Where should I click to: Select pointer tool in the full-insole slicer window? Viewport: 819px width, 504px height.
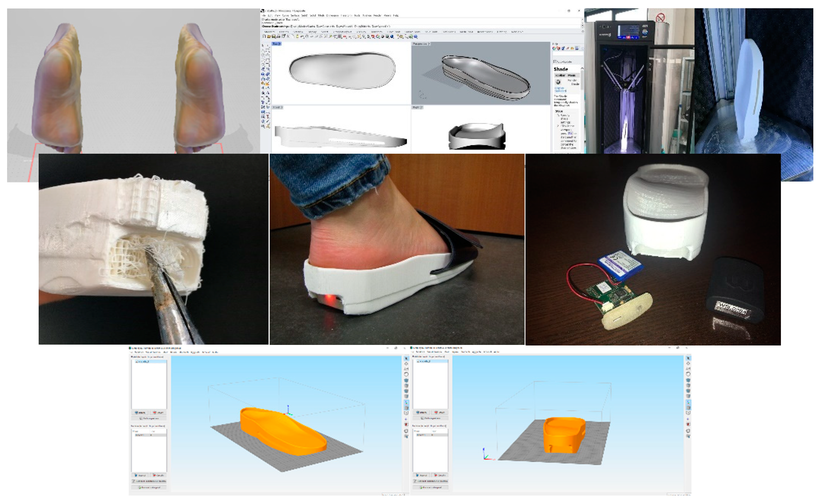coord(406,359)
